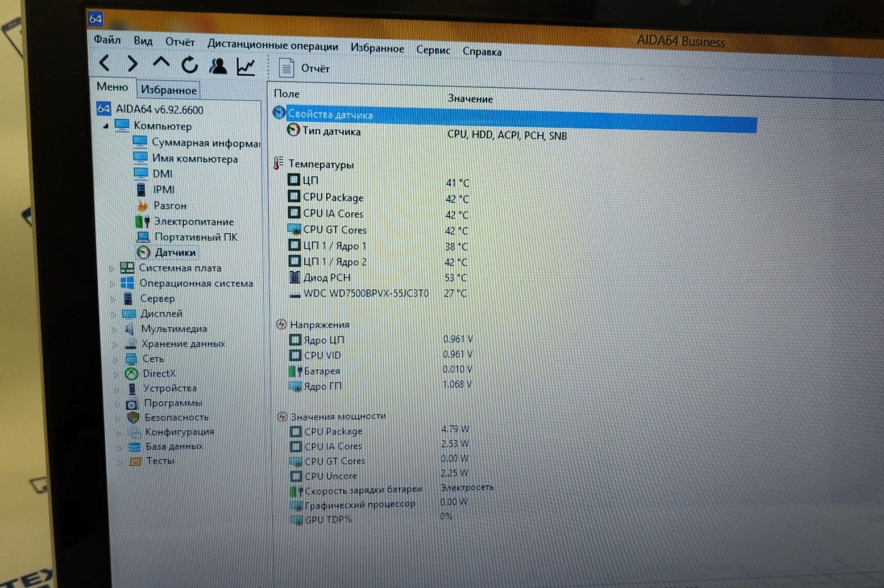Viewport: 884px width, 588px height.
Task: Select Датчики in the sidebar tree
Action: pyautogui.click(x=175, y=253)
